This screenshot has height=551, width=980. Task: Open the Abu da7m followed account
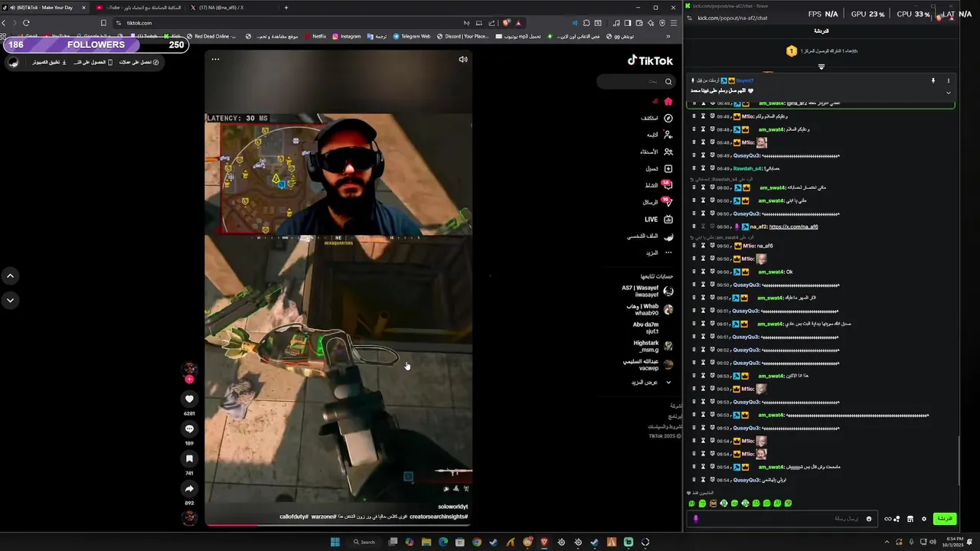[x=653, y=328]
